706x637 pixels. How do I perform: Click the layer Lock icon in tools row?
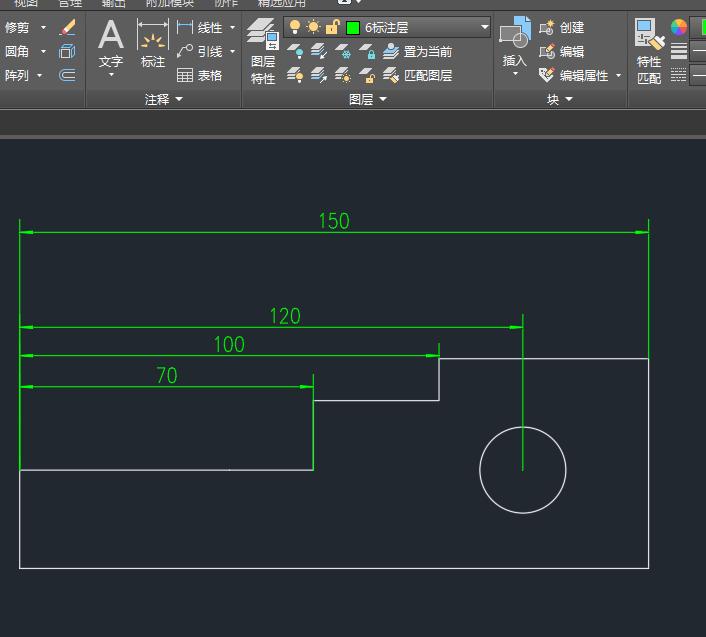[x=367, y=51]
